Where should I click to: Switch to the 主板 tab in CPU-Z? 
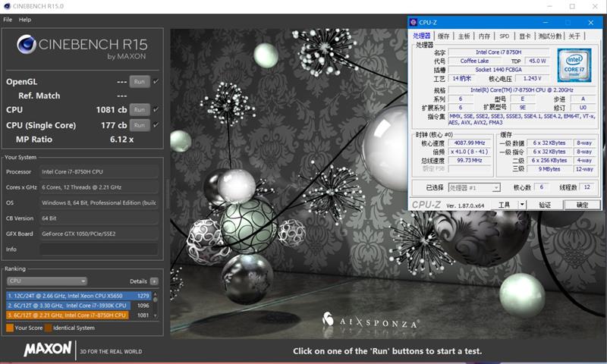pyautogui.click(x=464, y=36)
